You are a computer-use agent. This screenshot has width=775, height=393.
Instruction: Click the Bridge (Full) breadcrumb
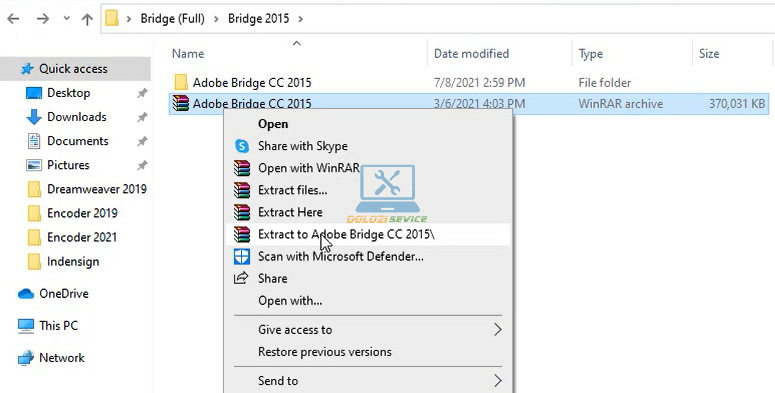(x=172, y=19)
